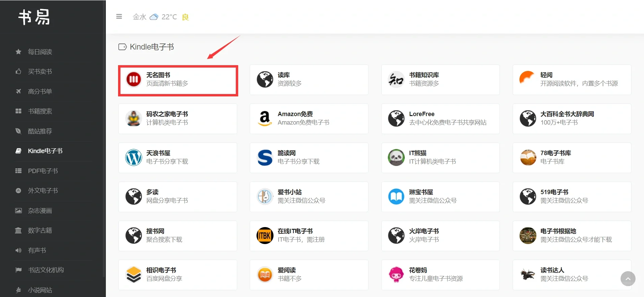This screenshot has width=644, height=297.
Task: Click the 相识电子书 layered stack icon
Action: (x=134, y=275)
